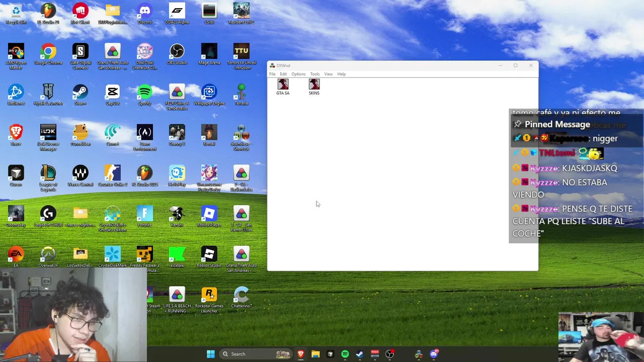Switch to Spotify from the taskbar
This screenshot has width=644, height=362.
pos(345,354)
